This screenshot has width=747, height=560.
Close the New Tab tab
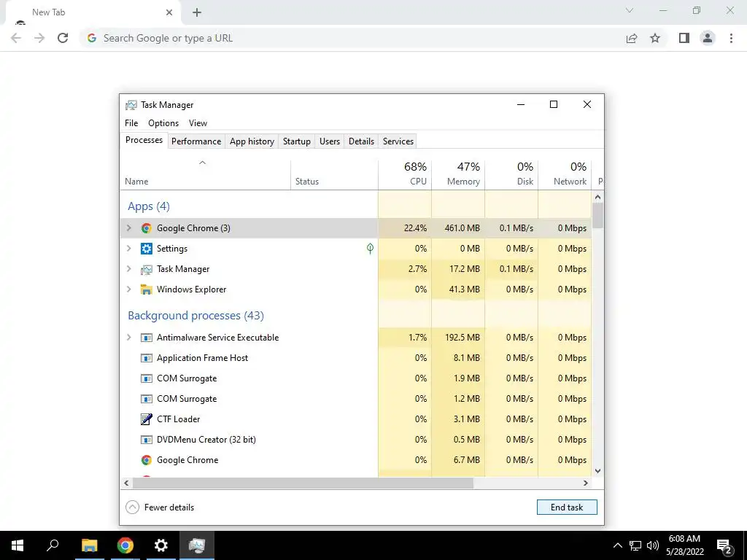[169, 12]
